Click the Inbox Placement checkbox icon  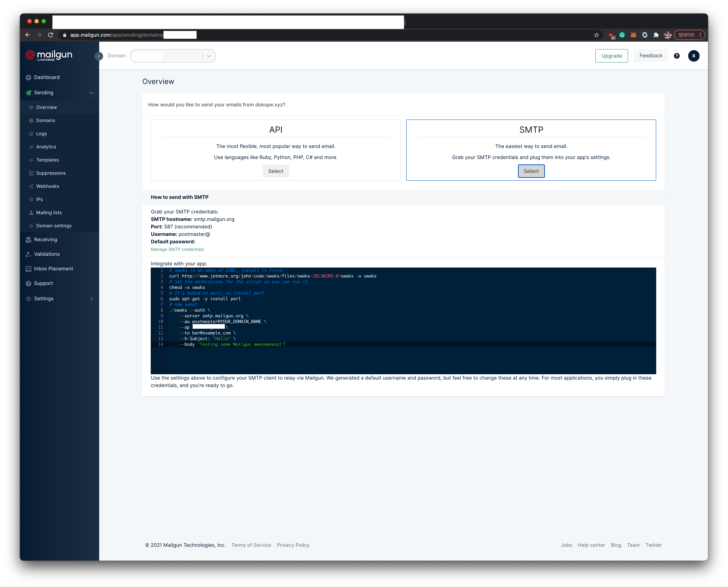click(x=28, y=269)
